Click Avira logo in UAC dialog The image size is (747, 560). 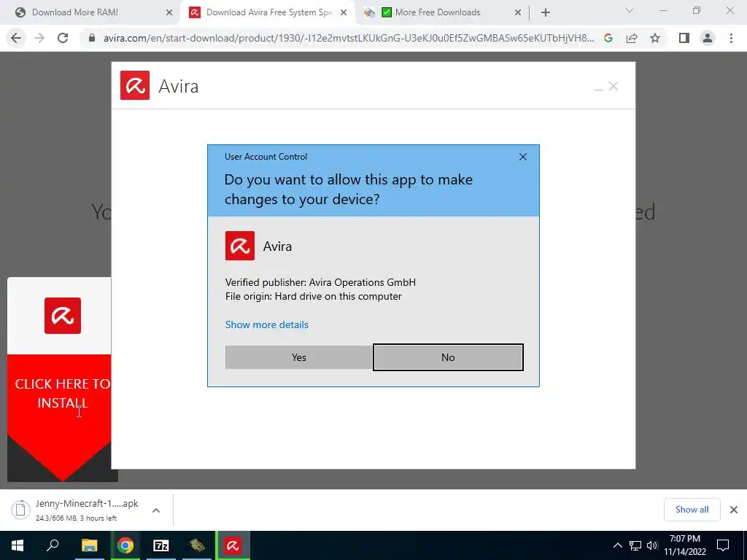tap(239, 246)
